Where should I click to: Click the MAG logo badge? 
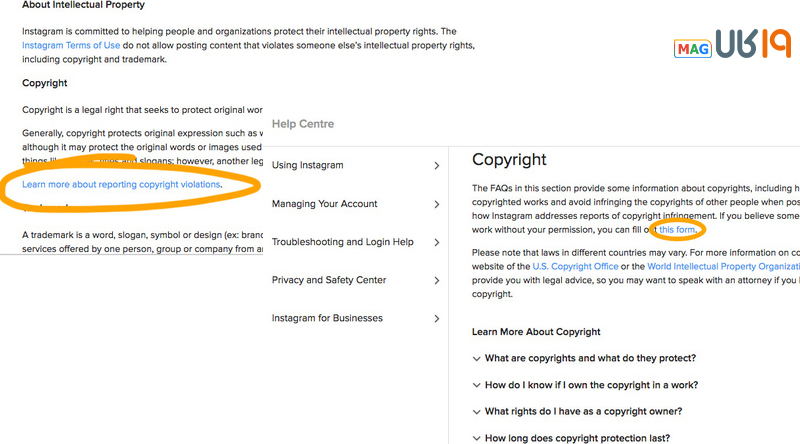pyautogui.click(x=692, y=48)
